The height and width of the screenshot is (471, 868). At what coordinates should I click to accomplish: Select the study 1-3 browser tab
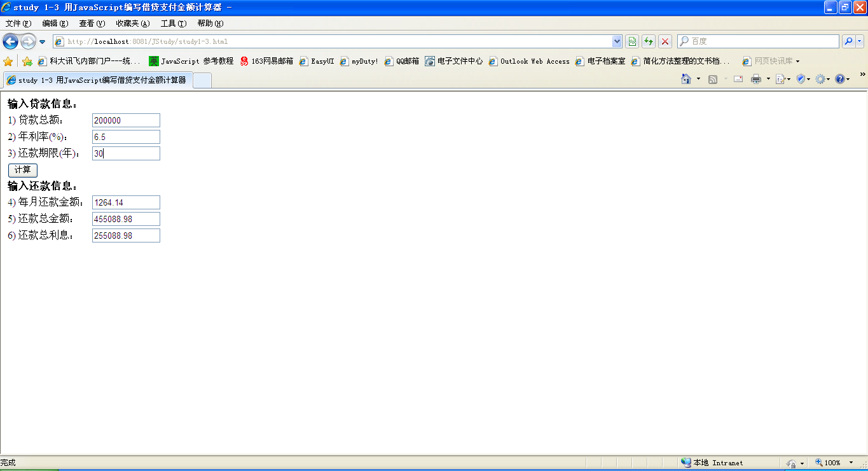tap(97, 80)
